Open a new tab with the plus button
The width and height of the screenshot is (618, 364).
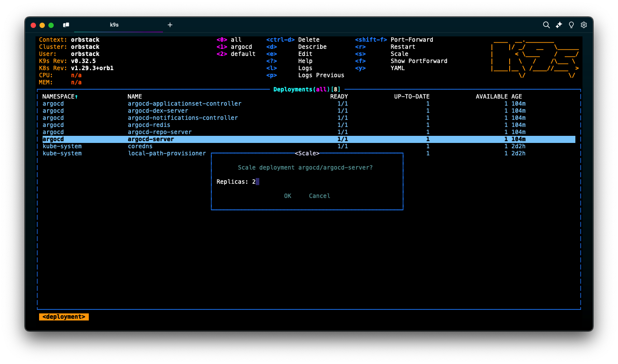[x=170, y=25]
